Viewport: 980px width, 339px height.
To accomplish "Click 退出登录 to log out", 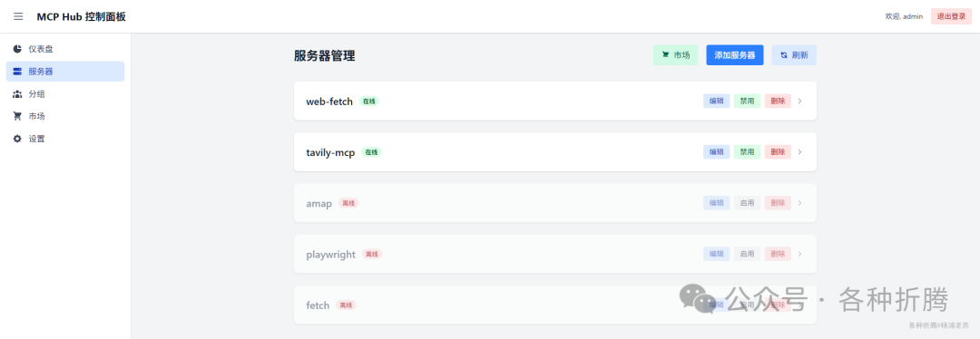I will click(x=951, y=17).
